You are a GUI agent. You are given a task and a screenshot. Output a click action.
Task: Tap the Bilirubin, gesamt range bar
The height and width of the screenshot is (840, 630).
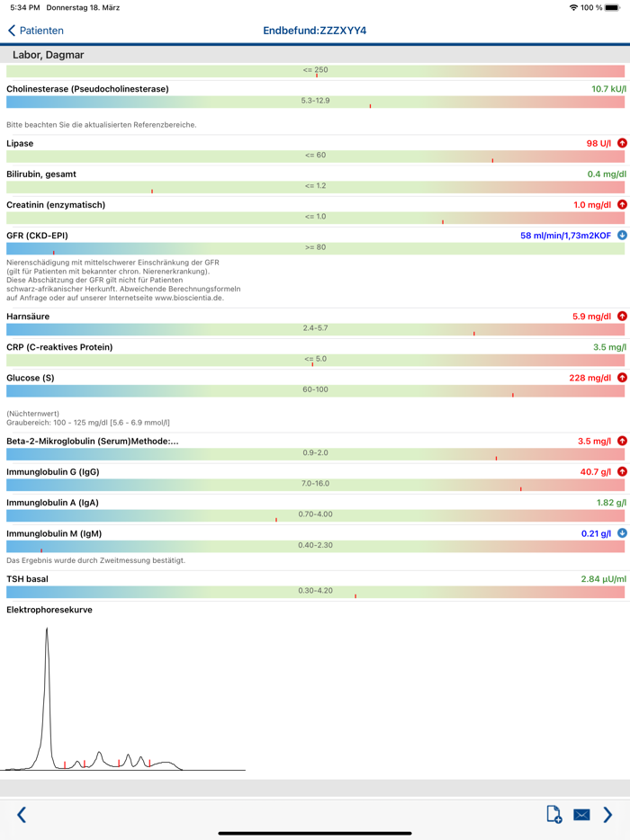click(315, 187)
